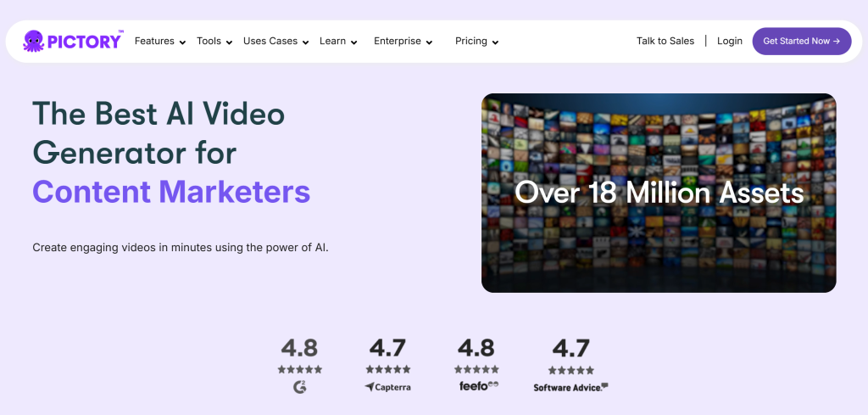The image size is (868, 415).
Task: Open the Tools menu
Action: click(x=209, y=41)
